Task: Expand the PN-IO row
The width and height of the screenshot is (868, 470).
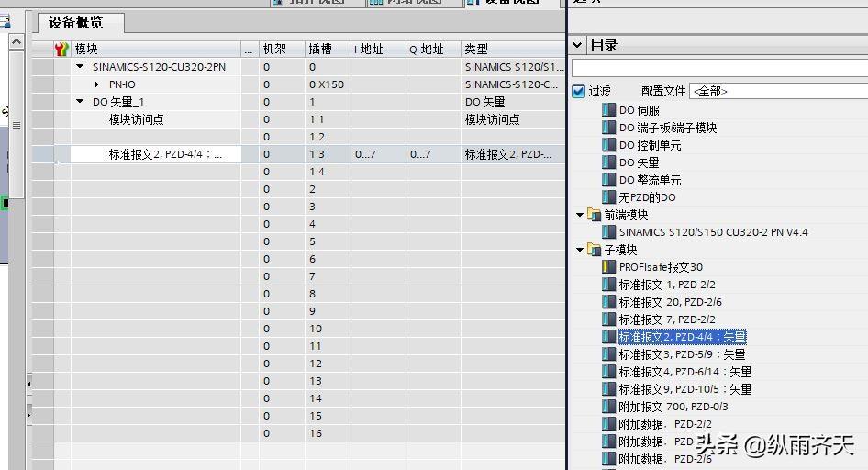Action: (96, 84)
